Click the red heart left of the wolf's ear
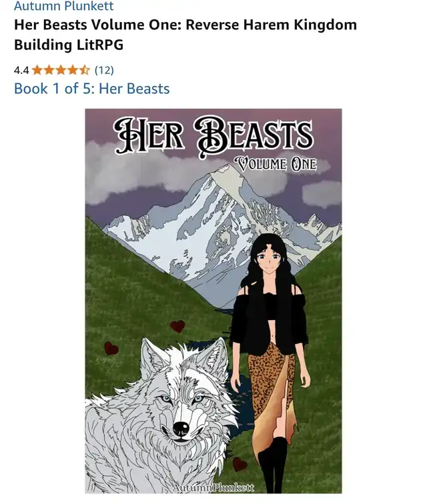Image resolution: width=427 pixels, height=504 pixels. 111,349
